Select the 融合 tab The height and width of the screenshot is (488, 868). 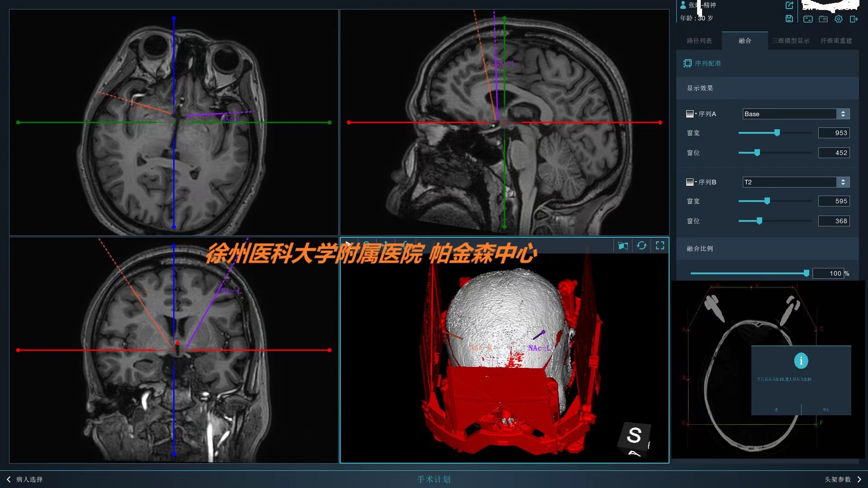(745, 41)
